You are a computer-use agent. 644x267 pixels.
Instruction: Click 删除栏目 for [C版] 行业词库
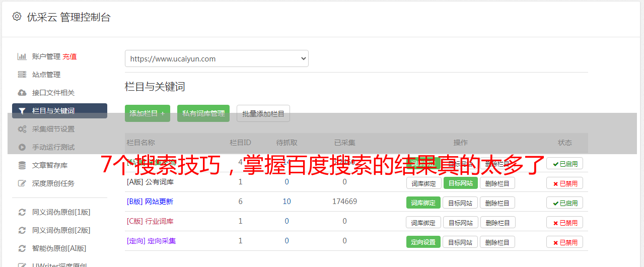pyautogui.click(x=497, y=222)
